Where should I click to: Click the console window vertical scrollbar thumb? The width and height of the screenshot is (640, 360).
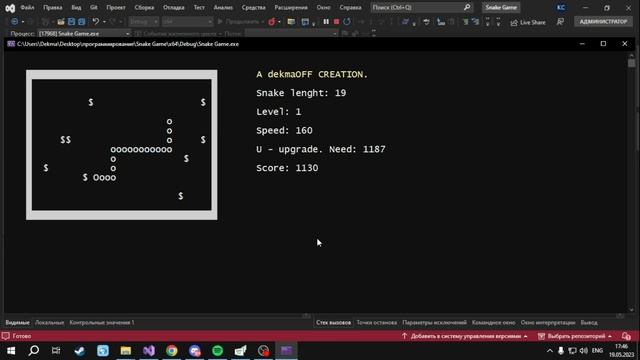[x=631, y=63]
